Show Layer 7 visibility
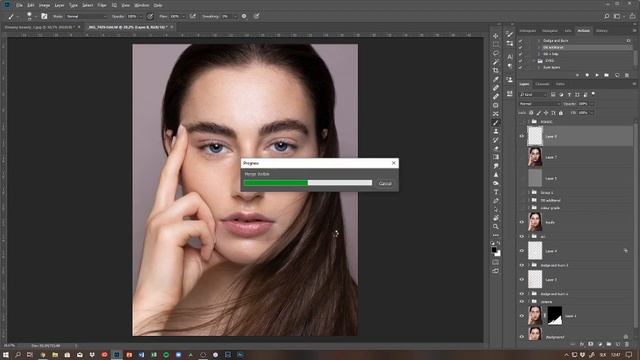This screenshot has width=640, height=360. point(522,157)
